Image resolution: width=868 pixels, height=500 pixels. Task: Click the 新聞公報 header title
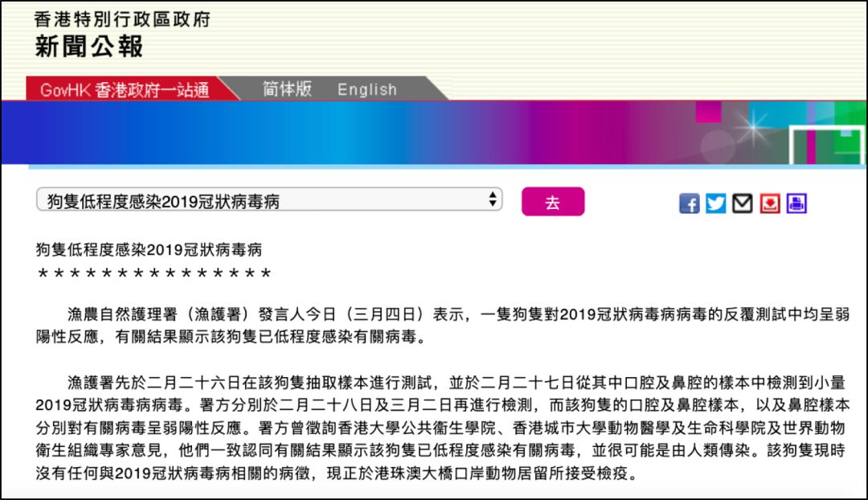pyautogui.click(x=88, y=47)
